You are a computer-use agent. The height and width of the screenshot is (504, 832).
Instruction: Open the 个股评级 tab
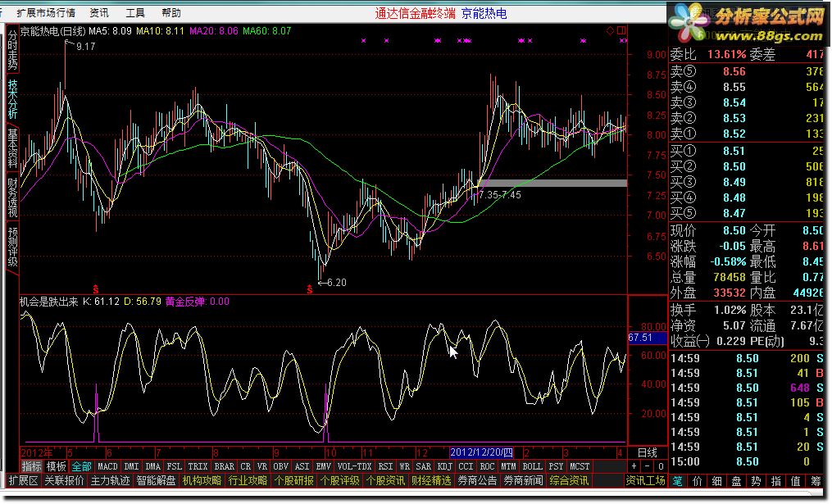coord(339,481)
